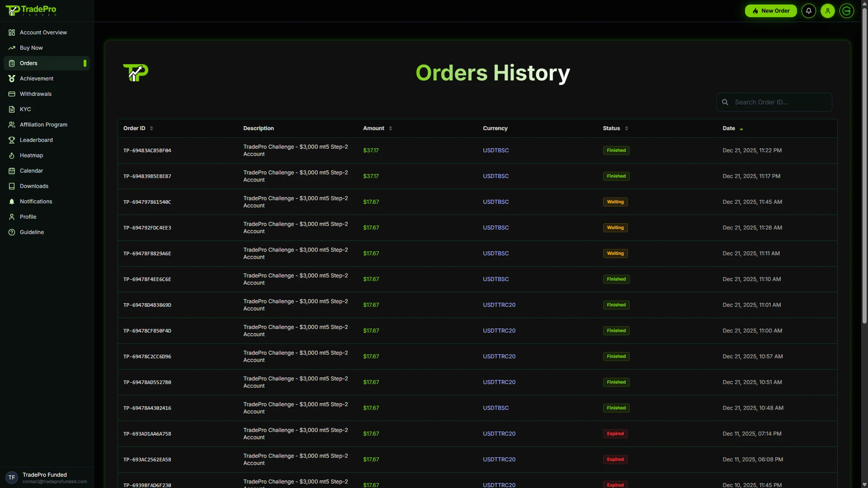This screenshot has width=868, height=488.
Task: Click the Affiliation Program people icon
Action: 12,125
